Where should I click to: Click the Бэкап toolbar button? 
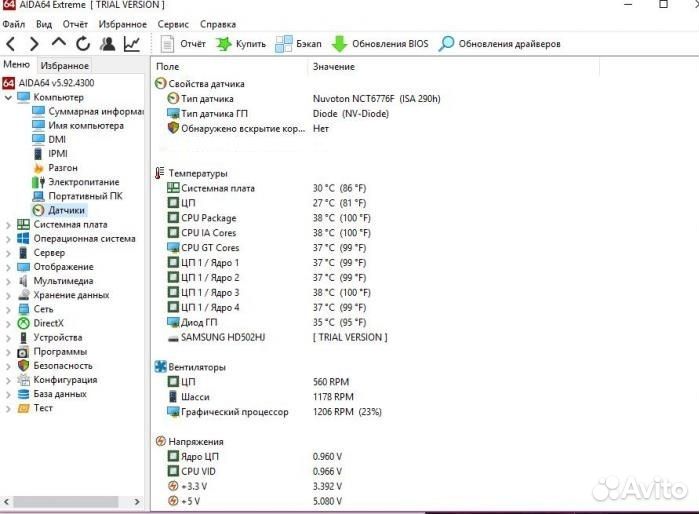point(298,44)
